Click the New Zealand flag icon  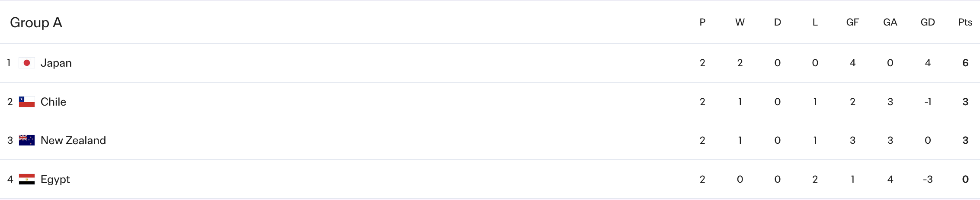point(27,140)
